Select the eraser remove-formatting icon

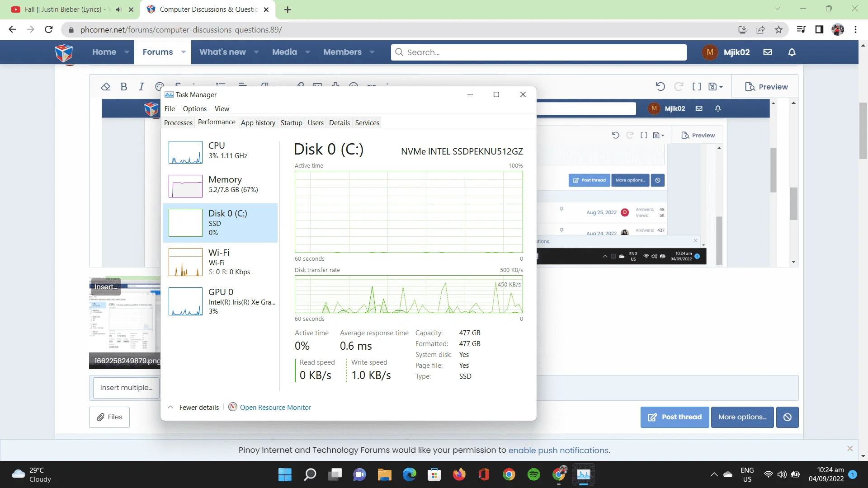tap(105, 87)
